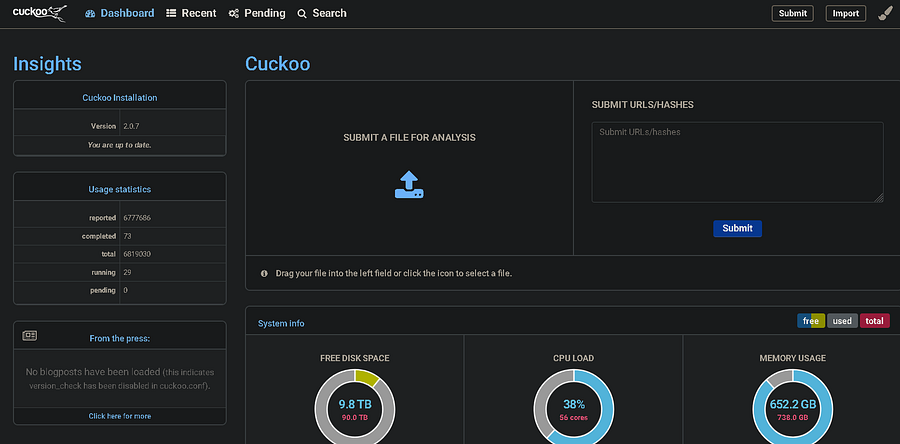Click the 'SUBMIT URLS/HASHES' label
The height and width of the screenshot is (444, 900).
(643, 105)
